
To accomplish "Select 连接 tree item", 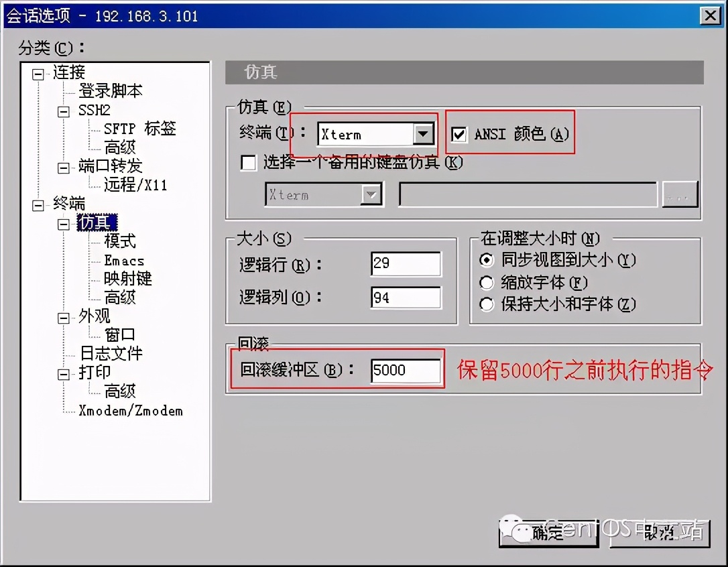I will [x=69, y=72].
